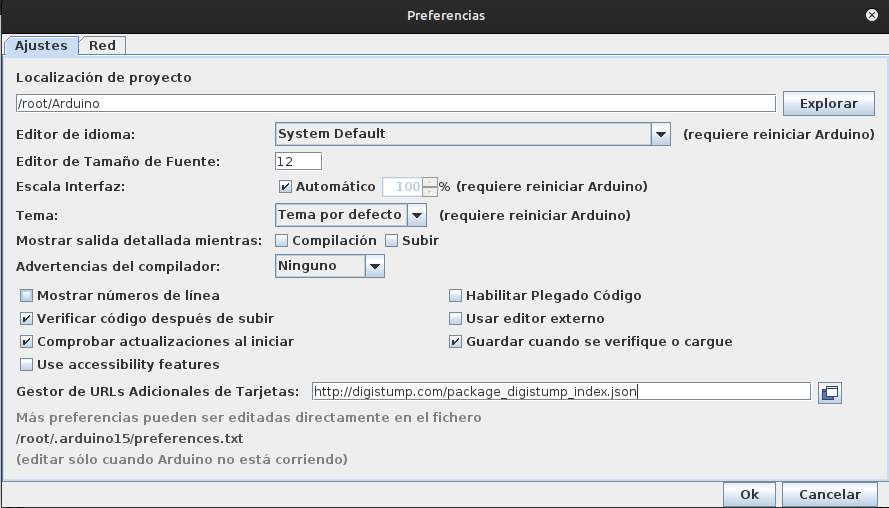Select the Ajustes tab
Image resolution: width=889 pixels, height=508 pixels.
click(41, 45)
